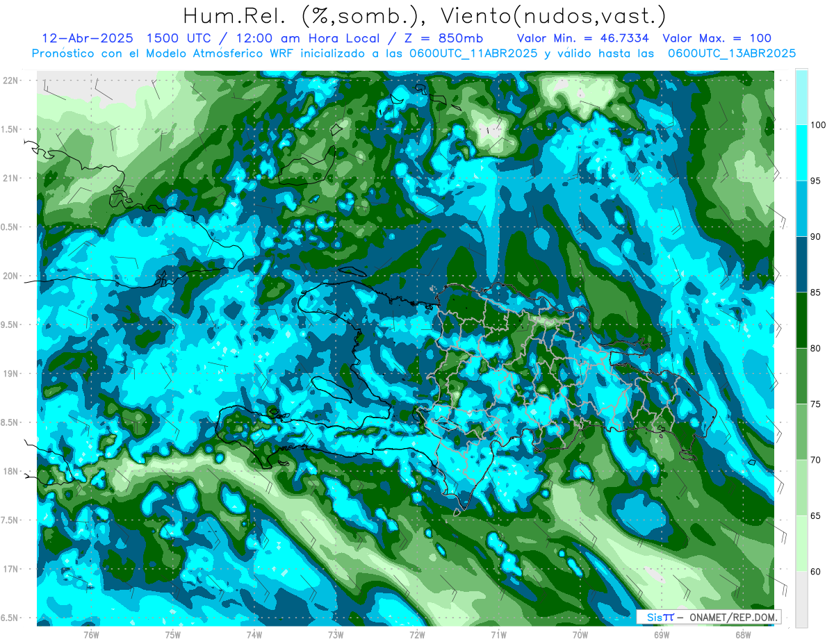Click the '71W' longitude label
This screenshot has width=834, height=644.
[x=498, y=634]
